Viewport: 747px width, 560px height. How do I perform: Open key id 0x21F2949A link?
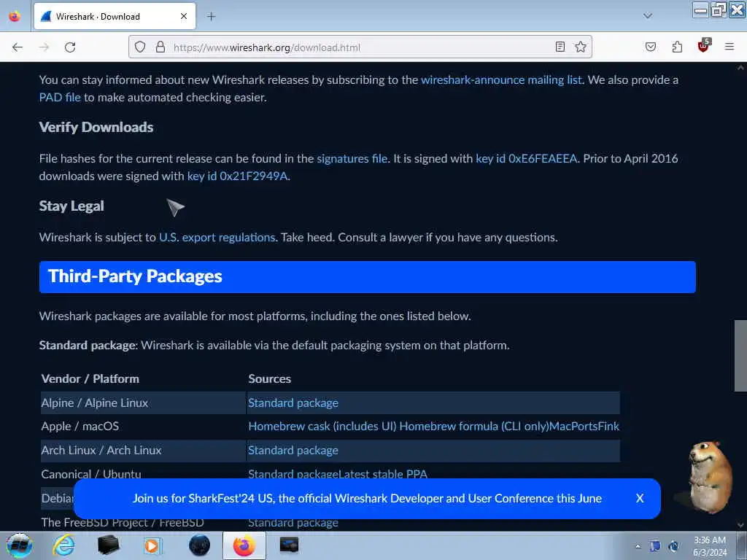pos(238,176)
